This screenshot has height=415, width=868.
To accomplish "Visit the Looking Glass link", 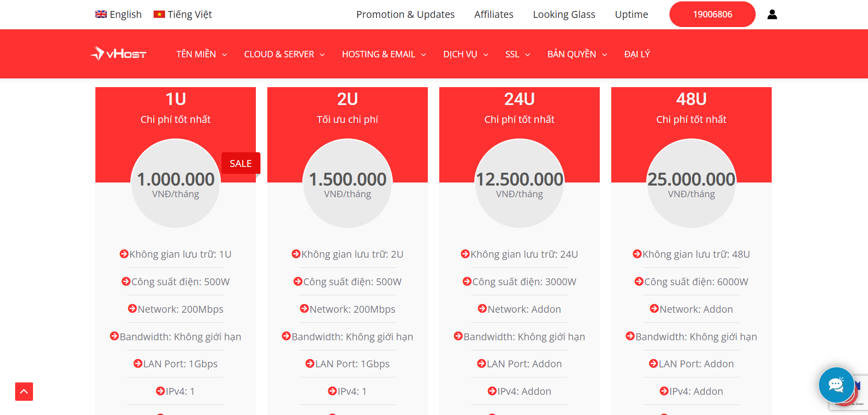I will (564, 15).
